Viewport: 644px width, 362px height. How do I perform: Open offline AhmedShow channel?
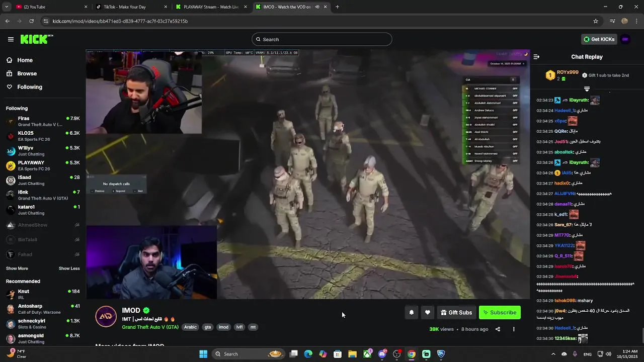43,225
